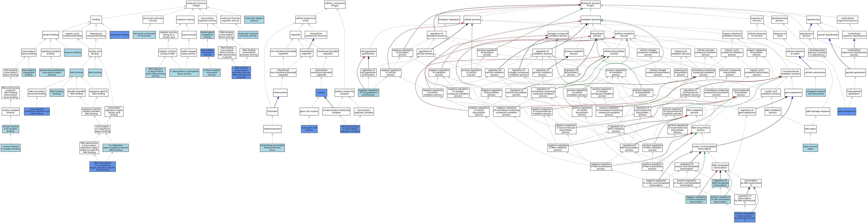This screenshot has width=868, height=223.
Task: Select the response to stimulus node
Action: (757, 20)
